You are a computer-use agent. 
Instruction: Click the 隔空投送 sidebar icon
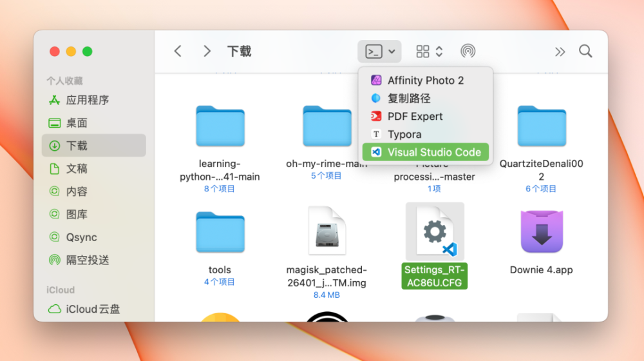[x=54, y=260]
